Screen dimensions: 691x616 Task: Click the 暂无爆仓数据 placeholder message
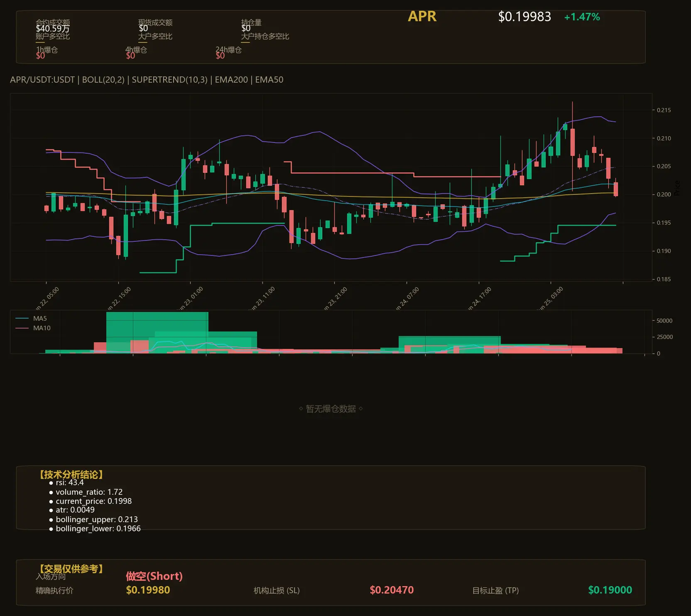click(x=331, y=409)
